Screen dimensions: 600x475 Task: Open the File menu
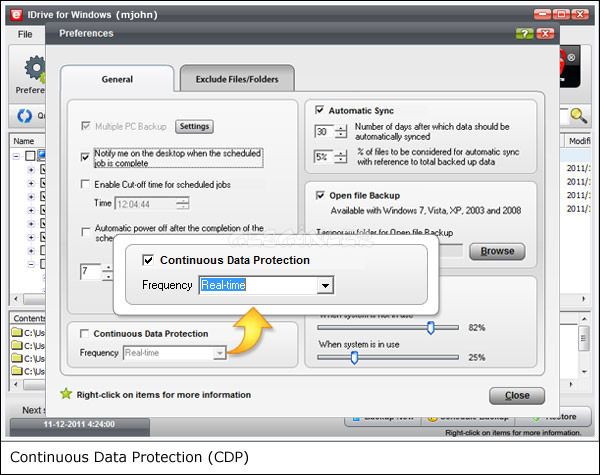(x=25, y=34)
